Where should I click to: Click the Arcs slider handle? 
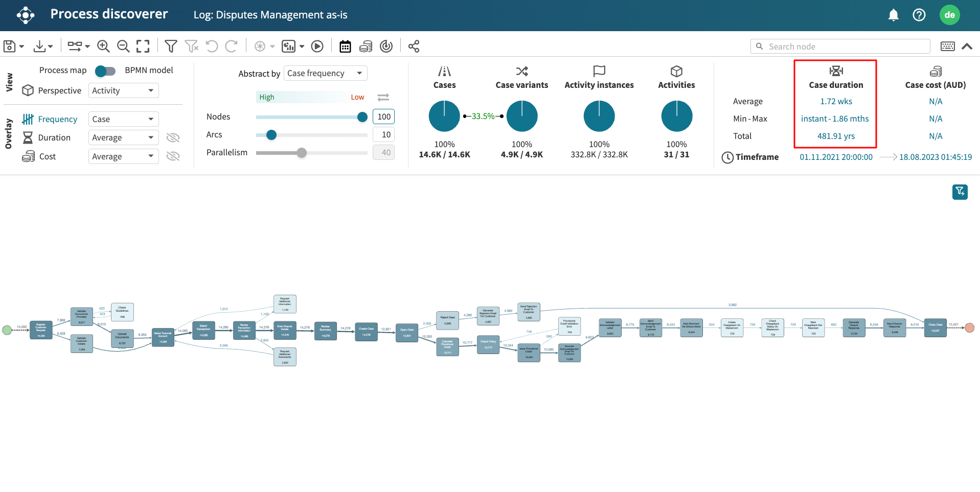pyautogui.click(x=271, y=135)
